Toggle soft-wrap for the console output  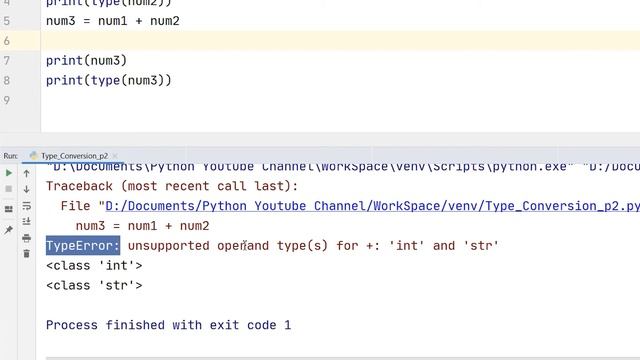tap(27, 206)
